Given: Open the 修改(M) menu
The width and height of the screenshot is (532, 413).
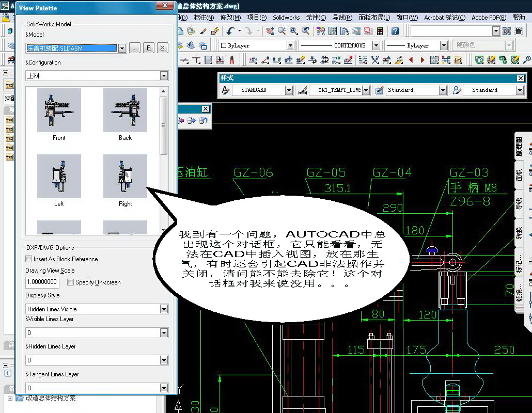Looking at the screenshot, I should (x=230, y=17).
